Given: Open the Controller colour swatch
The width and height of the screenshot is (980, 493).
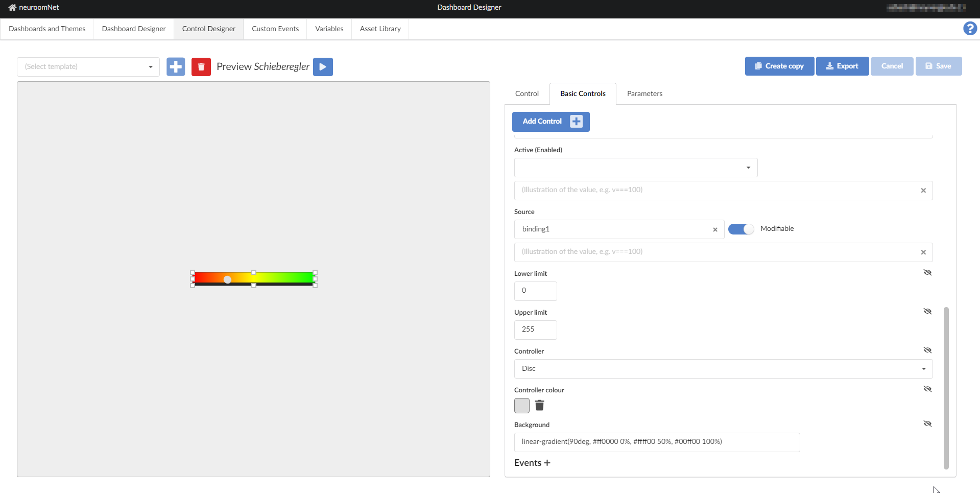Looking at the screenshot, I should point(521,405).
